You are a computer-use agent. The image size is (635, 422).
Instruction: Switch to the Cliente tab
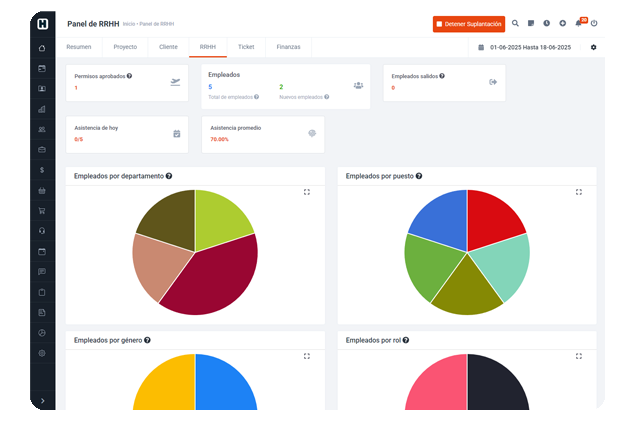click(x=168, y=47)
